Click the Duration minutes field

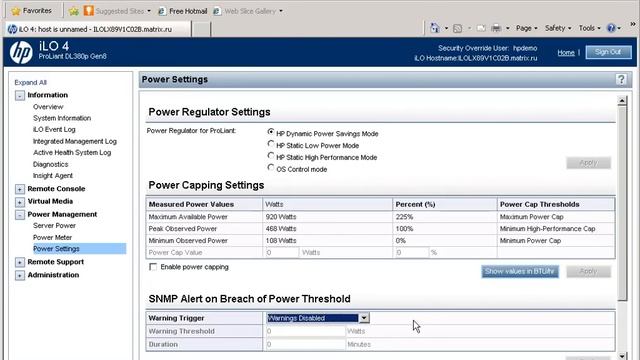(x=306, y=344)
